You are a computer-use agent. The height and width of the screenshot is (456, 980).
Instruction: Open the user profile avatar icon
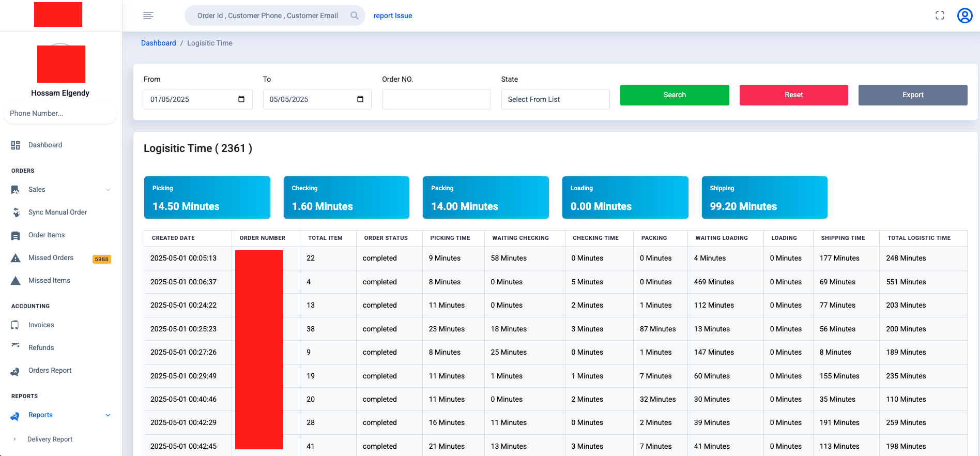[964, 16]
